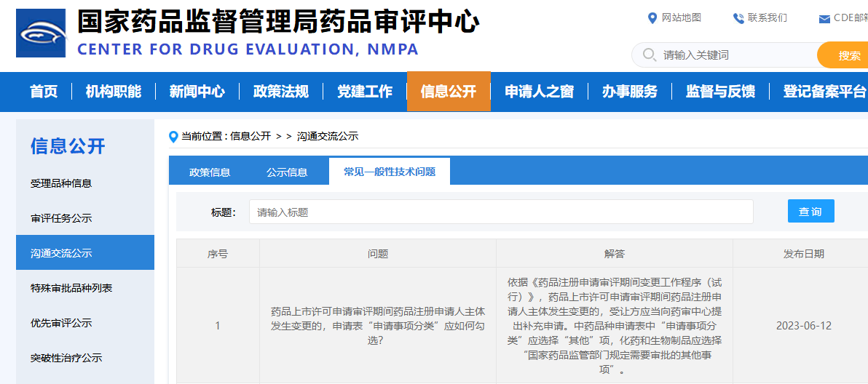
Task: Click the CDE logo at top left
Action: tap(41, 33)
